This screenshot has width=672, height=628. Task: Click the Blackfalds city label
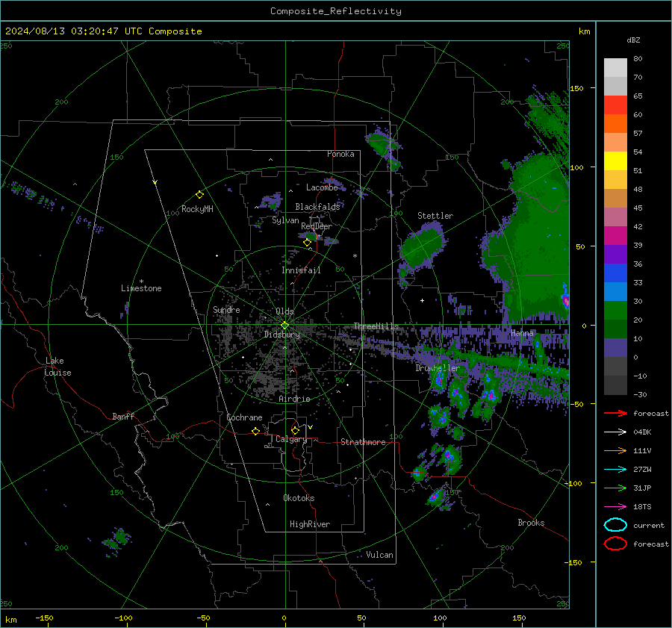coord(317,207)
